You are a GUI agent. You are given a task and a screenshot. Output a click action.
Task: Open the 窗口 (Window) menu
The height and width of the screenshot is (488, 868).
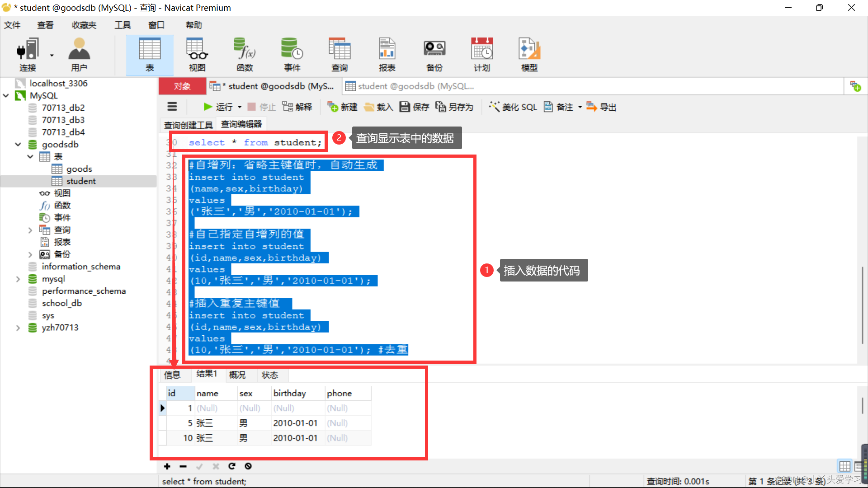pyautogui.click(x=156, y=25)
